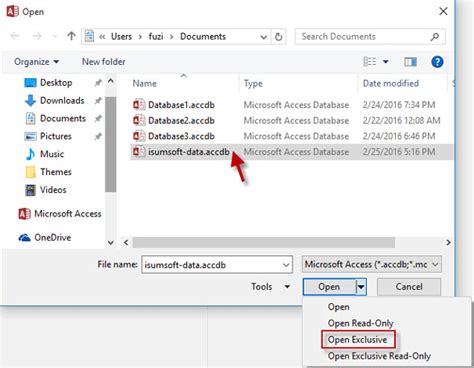
Task: Choose Open Exclusive from the menu
Action: (x=357, y=340)
